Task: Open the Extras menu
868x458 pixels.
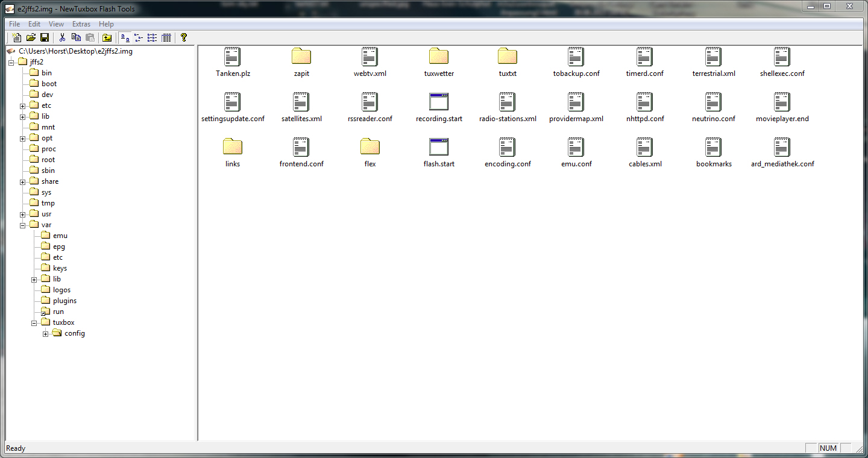Action: (81, 24)
